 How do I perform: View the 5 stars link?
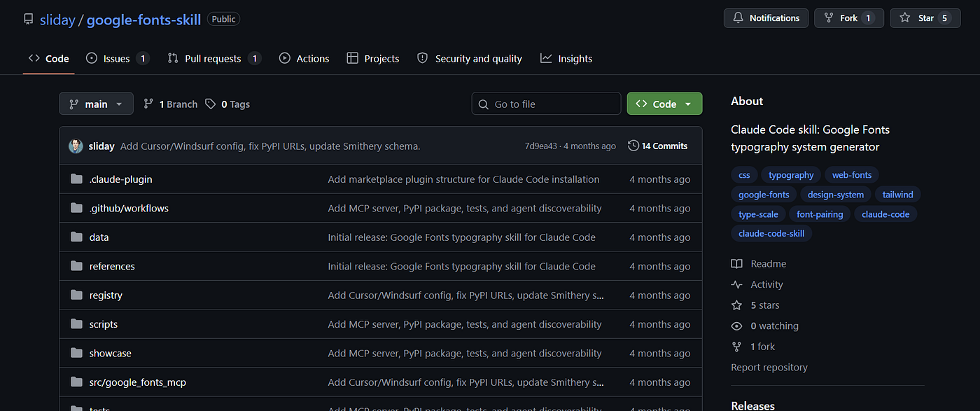(x=755, y=305)
